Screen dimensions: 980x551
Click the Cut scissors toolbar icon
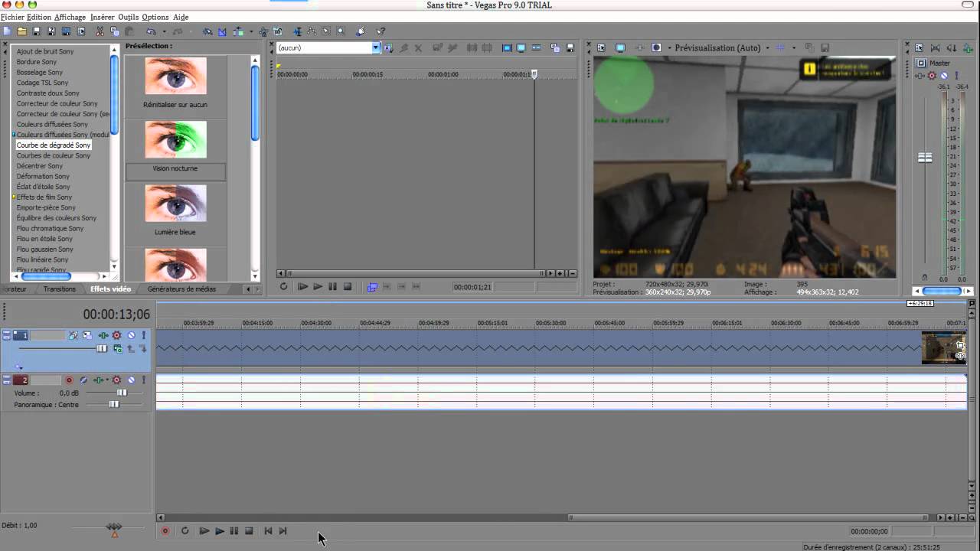click(x=100, y=31)
